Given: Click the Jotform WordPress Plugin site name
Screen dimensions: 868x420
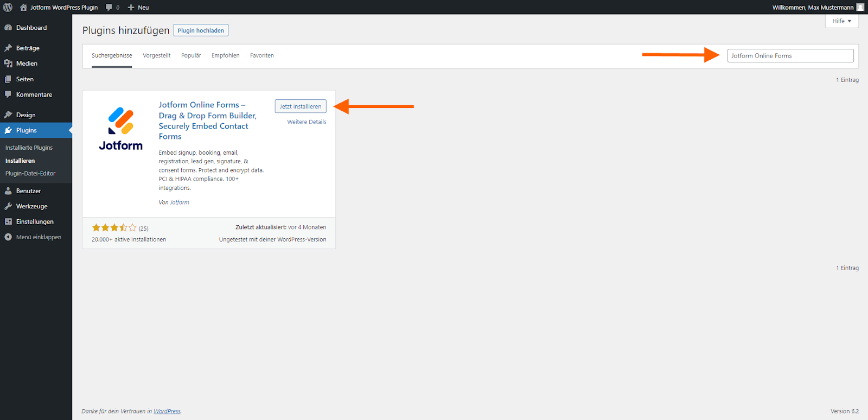Looking at the screenshot, I should (x=64, y=8).
